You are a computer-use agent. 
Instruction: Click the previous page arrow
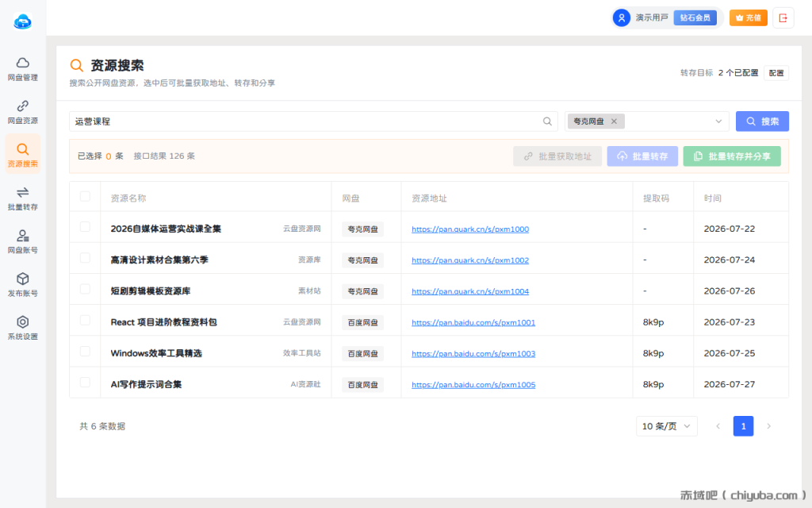pos(718,426)
